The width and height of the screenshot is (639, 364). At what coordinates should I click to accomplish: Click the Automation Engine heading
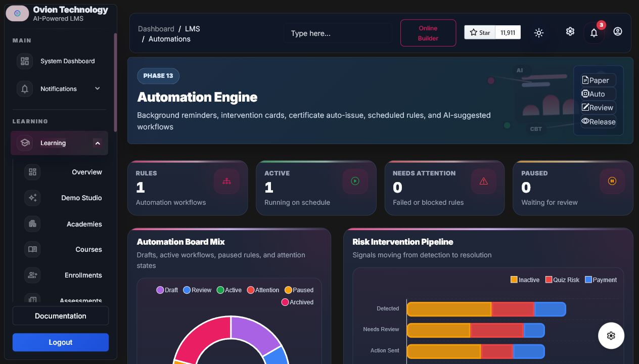[197, 97]
